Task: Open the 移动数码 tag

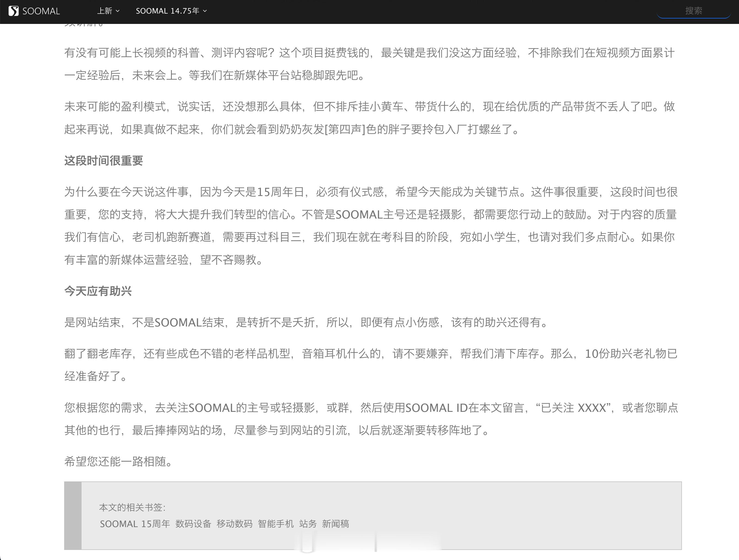Action: click(x=235, y=524)
